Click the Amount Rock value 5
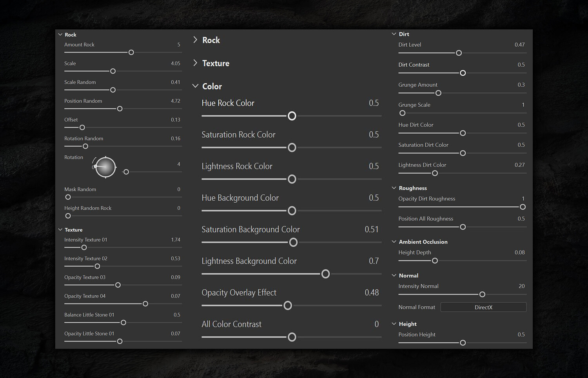This screenshot has width=588, height=378. point(179,45)
